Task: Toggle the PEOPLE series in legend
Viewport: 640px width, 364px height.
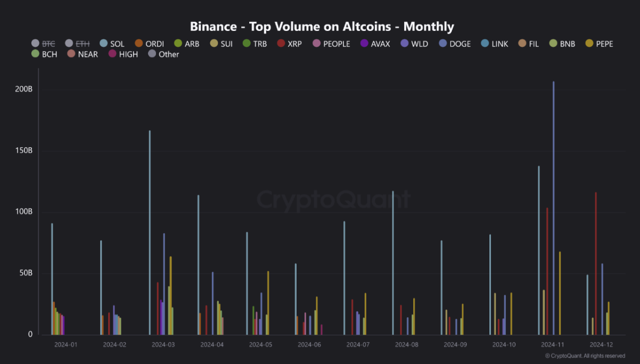Action: (x=337, y=44)
